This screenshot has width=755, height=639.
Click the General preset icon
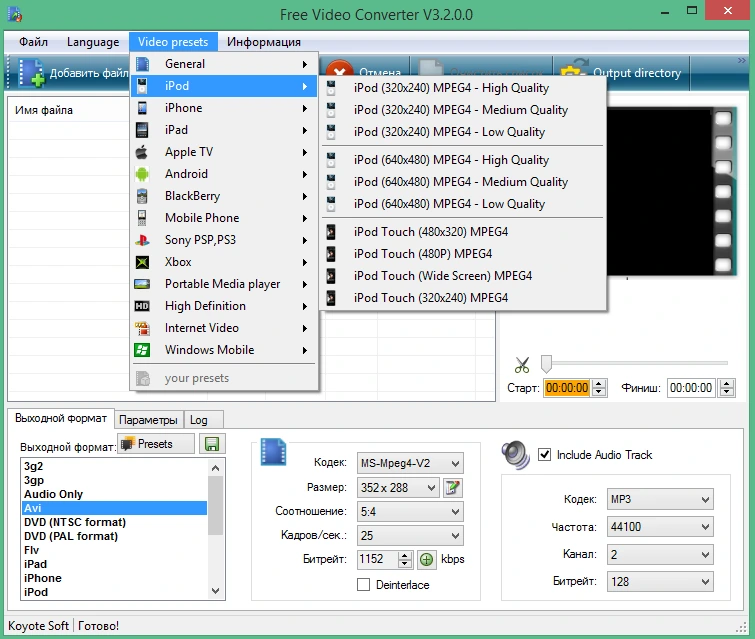click(x=142, y=64)
